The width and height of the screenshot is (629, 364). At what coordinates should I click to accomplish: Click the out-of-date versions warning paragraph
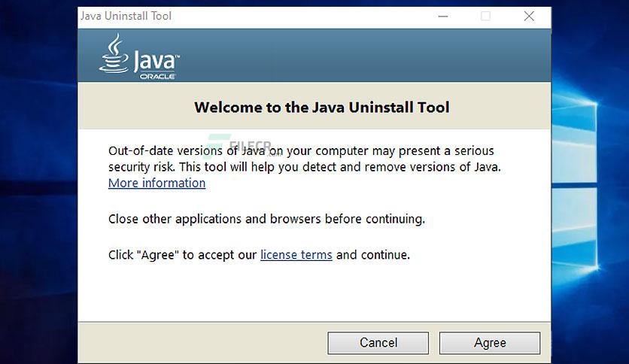(305, 159)
